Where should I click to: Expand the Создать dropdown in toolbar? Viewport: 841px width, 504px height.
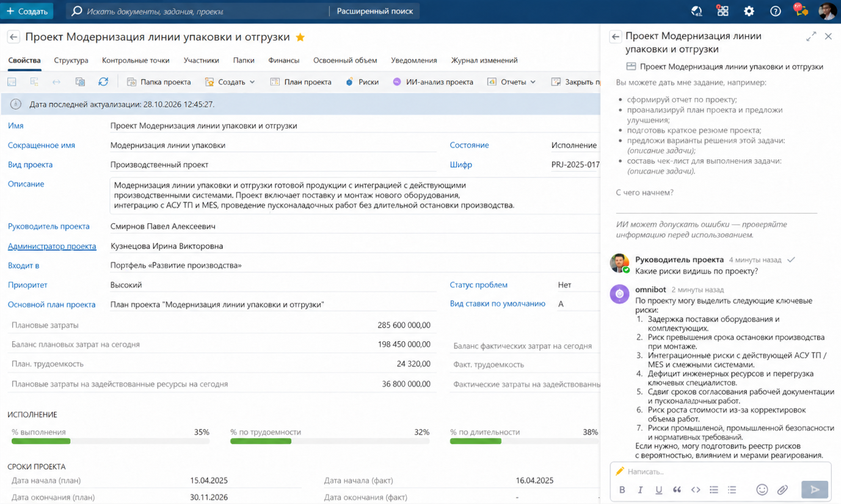230,82
